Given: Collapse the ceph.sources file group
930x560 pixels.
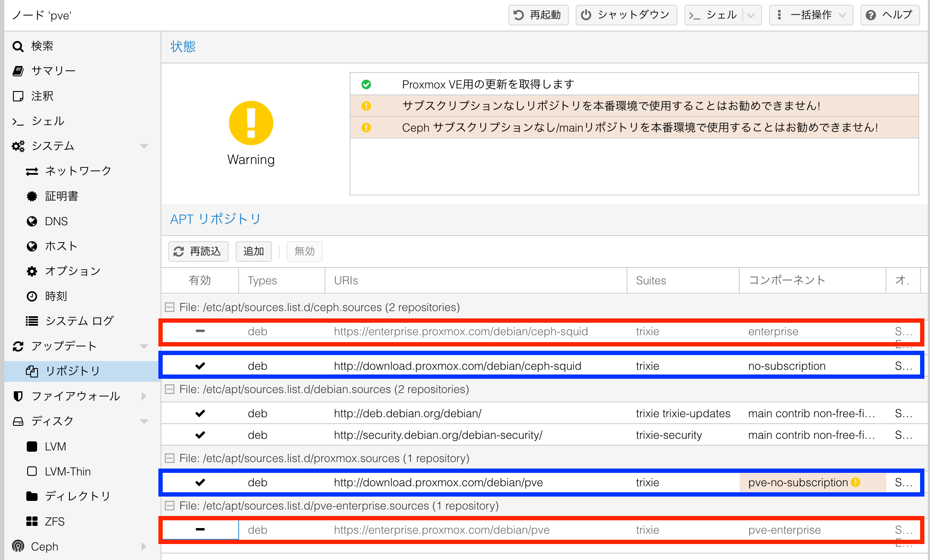Looking at the screenshot, I should click(170, 307).
